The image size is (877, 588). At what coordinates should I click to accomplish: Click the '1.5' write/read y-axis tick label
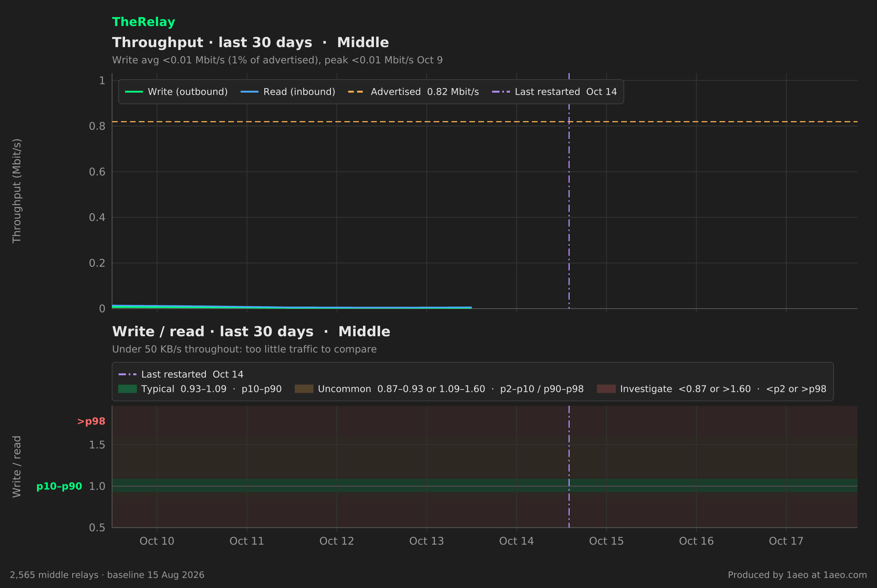(x=97, y=445)
